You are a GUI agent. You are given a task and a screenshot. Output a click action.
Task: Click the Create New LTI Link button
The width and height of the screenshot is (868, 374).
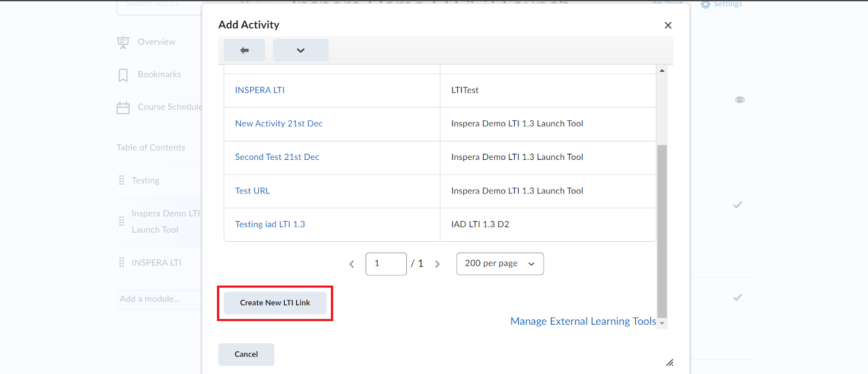(275, 303)
